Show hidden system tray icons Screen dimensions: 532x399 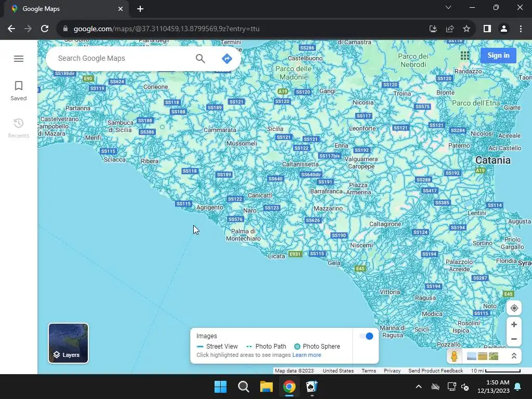pyautogui.click(x=419, y=387)
